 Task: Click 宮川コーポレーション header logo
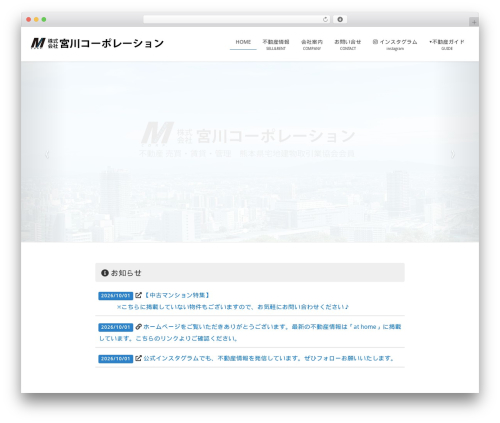click(x=97, y=43)
